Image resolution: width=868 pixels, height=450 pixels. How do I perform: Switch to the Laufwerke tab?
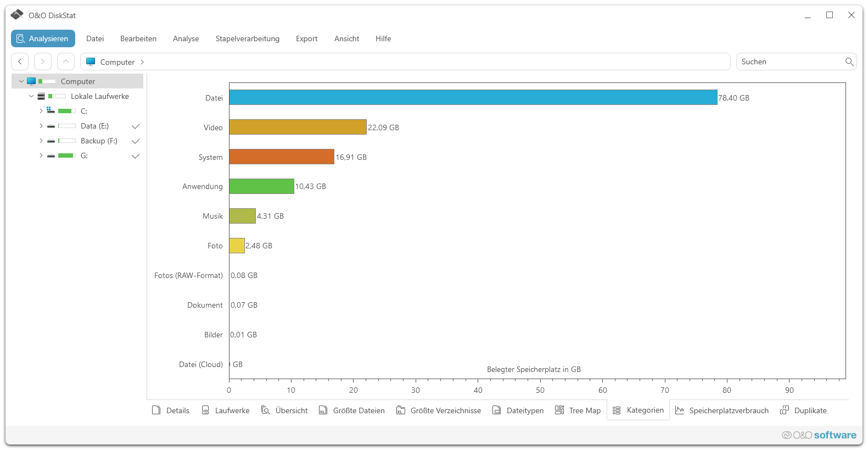coord(226,410)
